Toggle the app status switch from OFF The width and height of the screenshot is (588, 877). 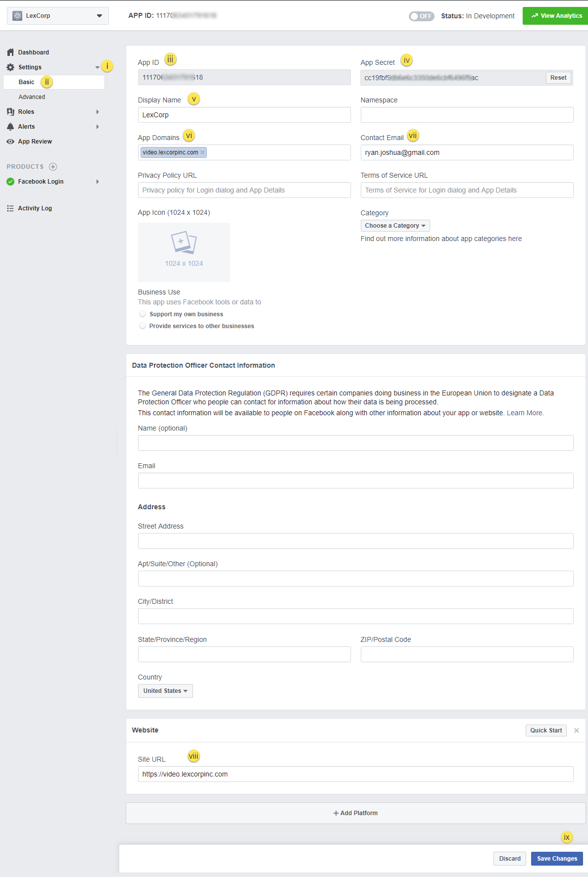pos(421,16)
